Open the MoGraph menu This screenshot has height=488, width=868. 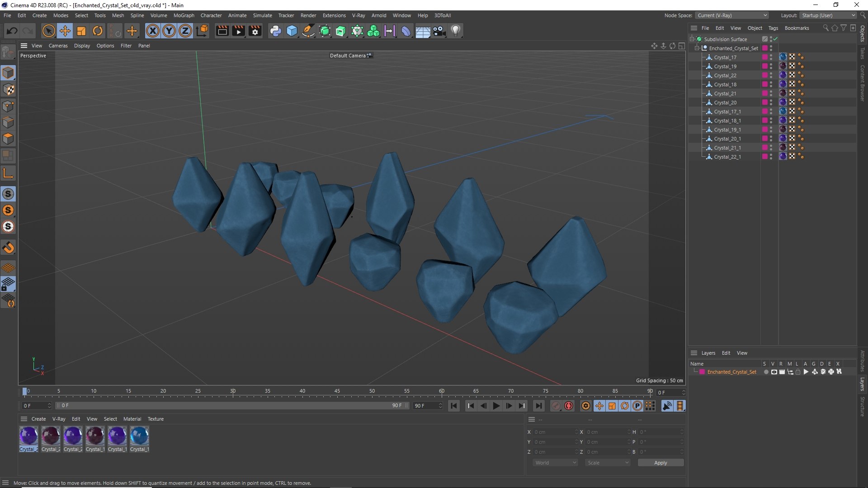[x=184, y=15]
